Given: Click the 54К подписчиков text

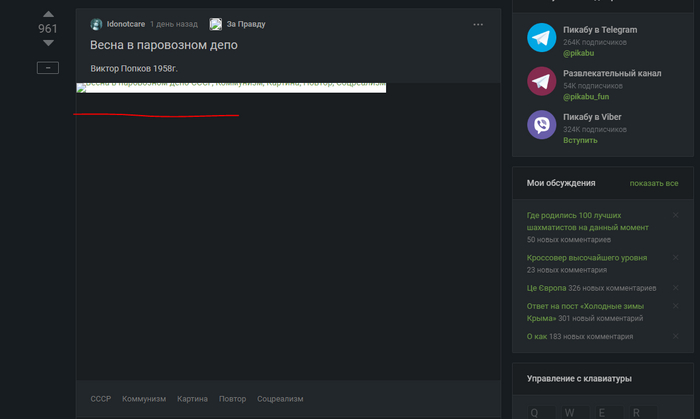Looking at the screenshot, I should tap(593, 86).
